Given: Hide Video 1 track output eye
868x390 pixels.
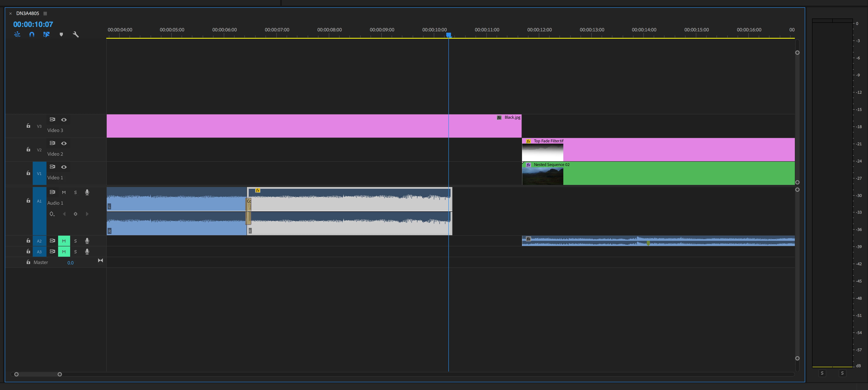Looking at the screenshot, I should click(64, 167).
